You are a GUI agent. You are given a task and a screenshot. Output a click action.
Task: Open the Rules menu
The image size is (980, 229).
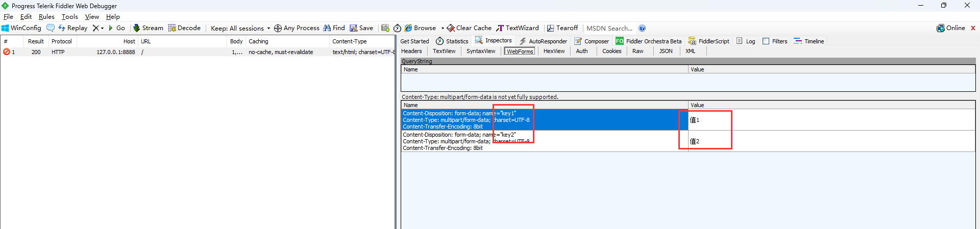point(46,17)
